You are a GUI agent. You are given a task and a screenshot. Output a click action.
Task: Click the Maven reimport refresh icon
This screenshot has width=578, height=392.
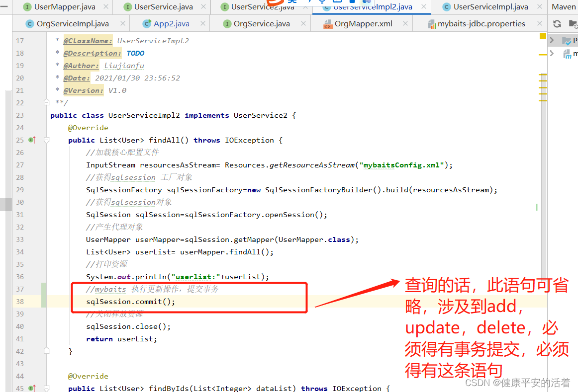pyautogui.click(x=557, y=24)
